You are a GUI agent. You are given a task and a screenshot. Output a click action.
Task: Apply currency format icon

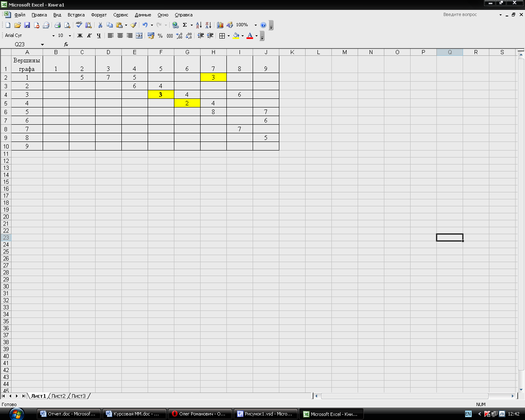tap(151, 36)
